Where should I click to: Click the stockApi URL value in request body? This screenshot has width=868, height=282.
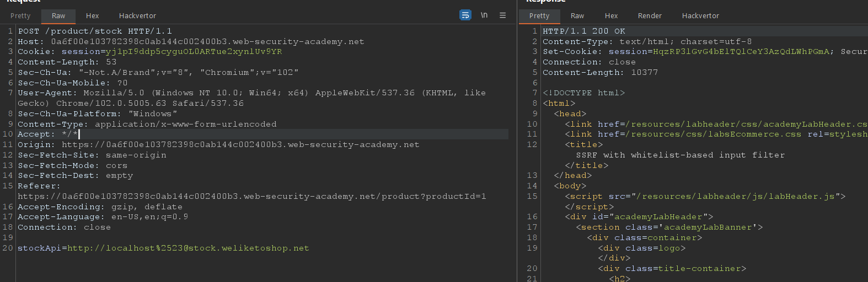pos(188,248)
